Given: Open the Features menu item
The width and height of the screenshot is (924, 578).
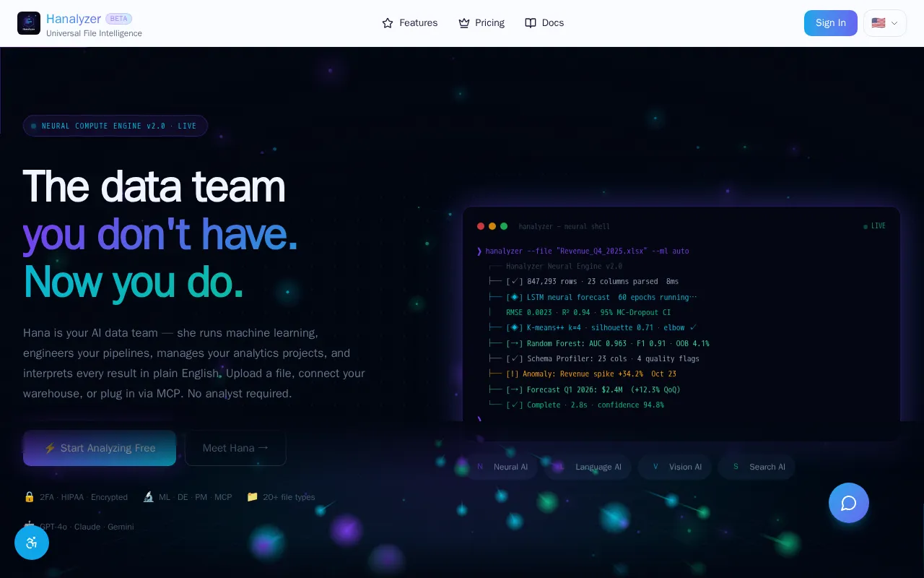Looking at the screenshot, I should click(409, 23).
